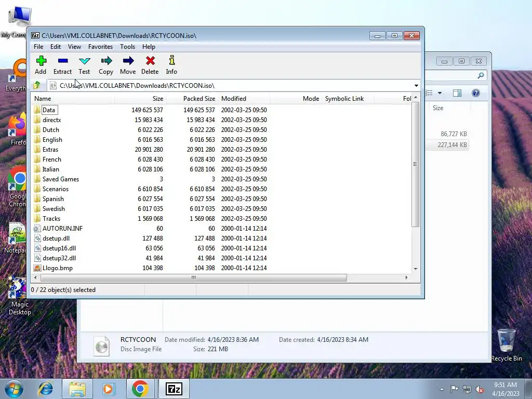Click RCTYCOON disc image thumbnail in Explorer
Viewport: 532px width, 399px height.
(x=101, y=345)
